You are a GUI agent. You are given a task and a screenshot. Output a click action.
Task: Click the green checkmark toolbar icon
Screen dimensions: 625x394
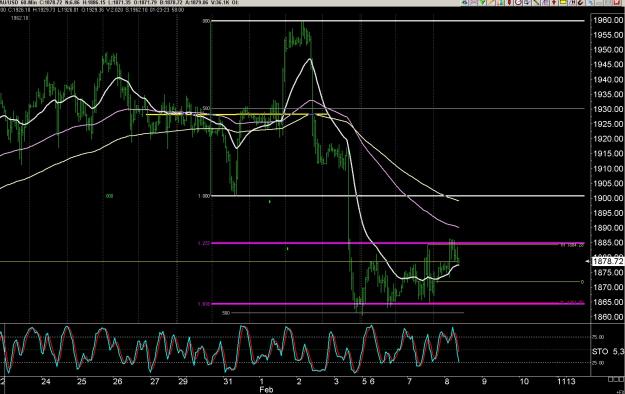[x=482, y=2]
